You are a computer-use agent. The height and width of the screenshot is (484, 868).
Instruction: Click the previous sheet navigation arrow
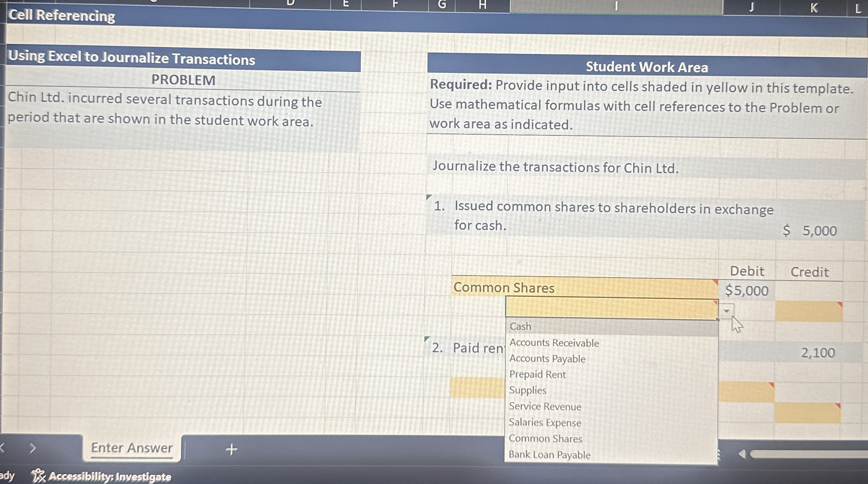pos(3,448)
